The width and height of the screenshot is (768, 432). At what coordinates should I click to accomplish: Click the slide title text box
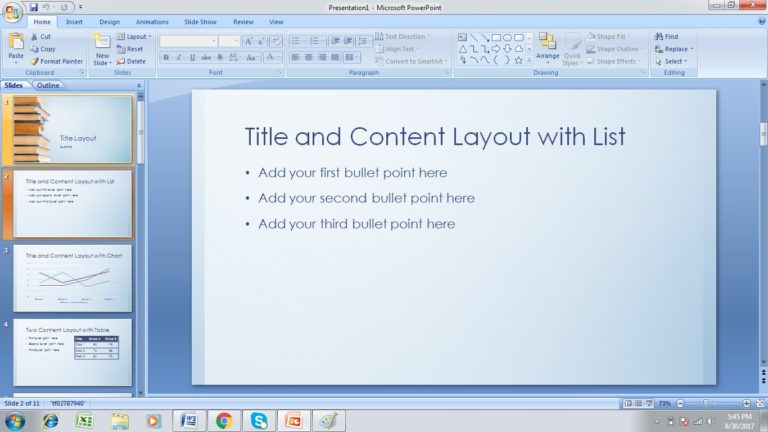(435, 136)
